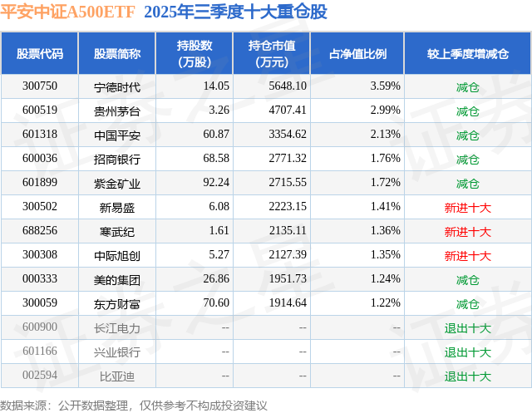The image size is (532, 413).
Task: Click stock code 601318
Action: pyautogui.click(x=40, y=135)
